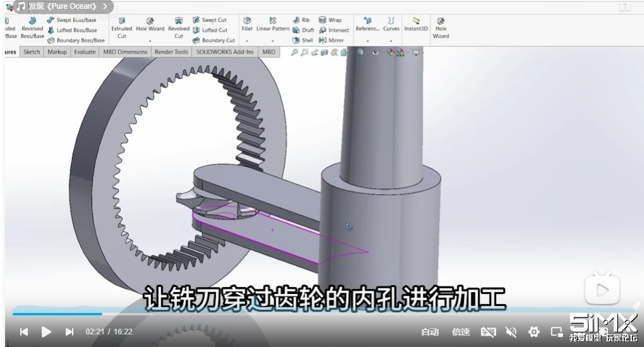Open the Pure Ocean music banner
The height and width of the screenshot is (347, 644).
[63, 6]
